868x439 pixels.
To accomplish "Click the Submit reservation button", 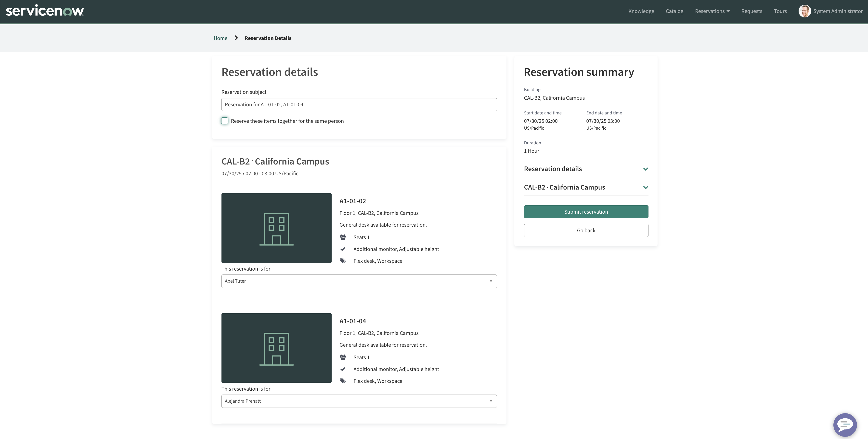I will coord(586,212).
